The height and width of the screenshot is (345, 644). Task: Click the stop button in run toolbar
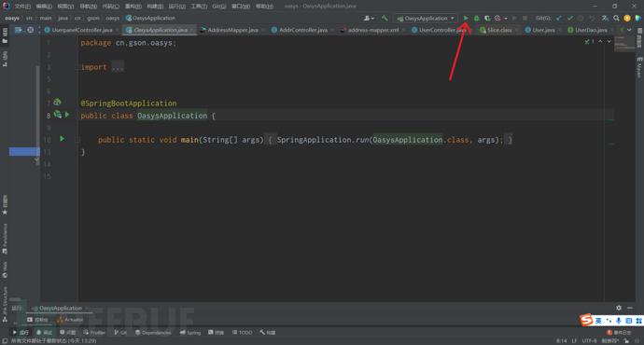pos(525,18)
